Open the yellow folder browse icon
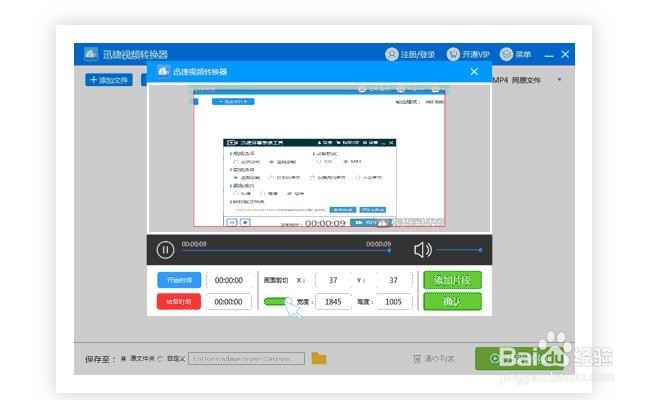 (x=319, y=358)
